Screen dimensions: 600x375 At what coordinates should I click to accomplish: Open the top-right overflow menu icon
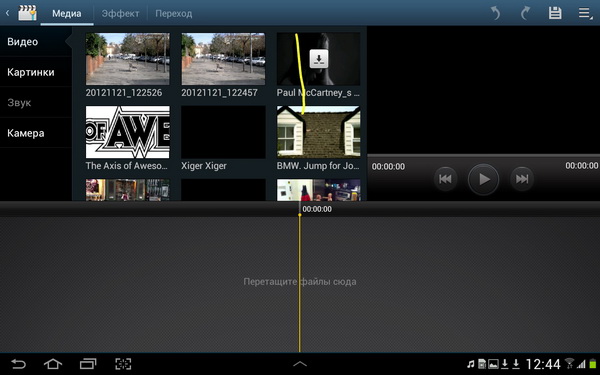pos(585,13)
